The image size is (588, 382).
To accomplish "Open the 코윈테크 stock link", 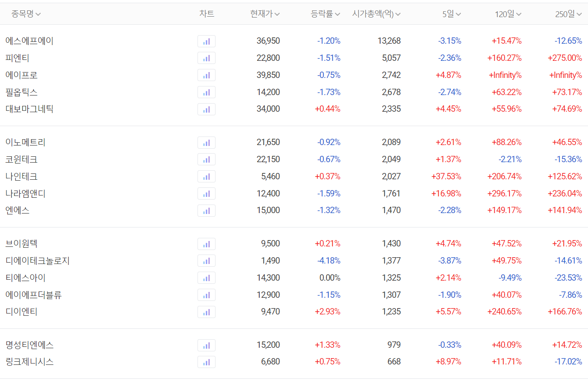I will pos(22,159).
